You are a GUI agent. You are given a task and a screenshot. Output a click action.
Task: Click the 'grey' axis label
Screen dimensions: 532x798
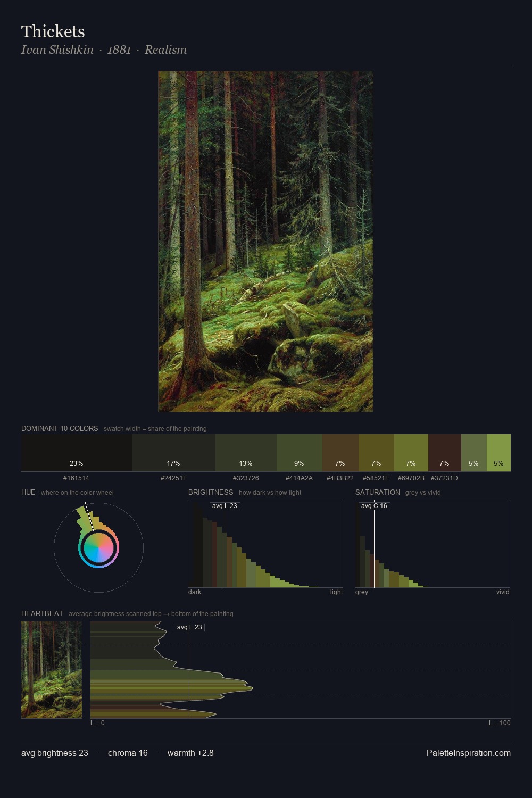[x=362, y=592]
